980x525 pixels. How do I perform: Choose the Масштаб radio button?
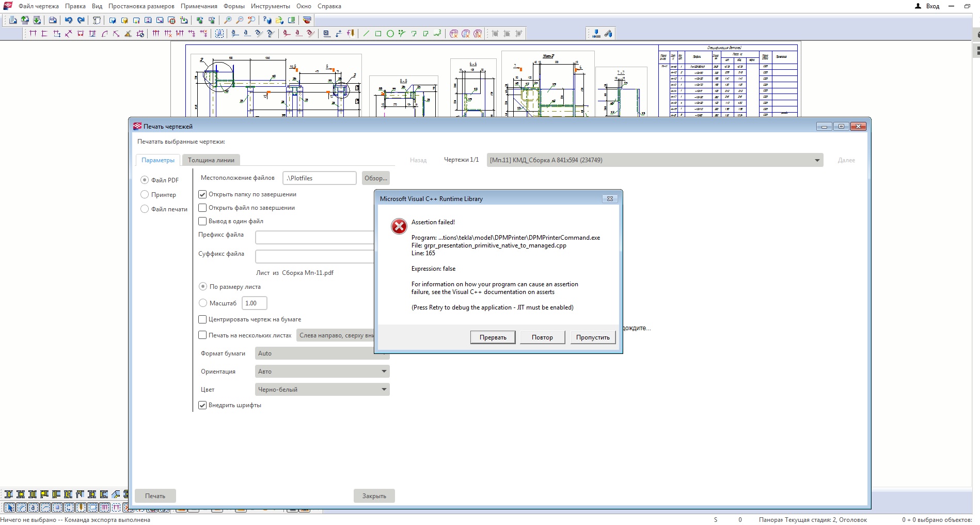pos(203,303)
